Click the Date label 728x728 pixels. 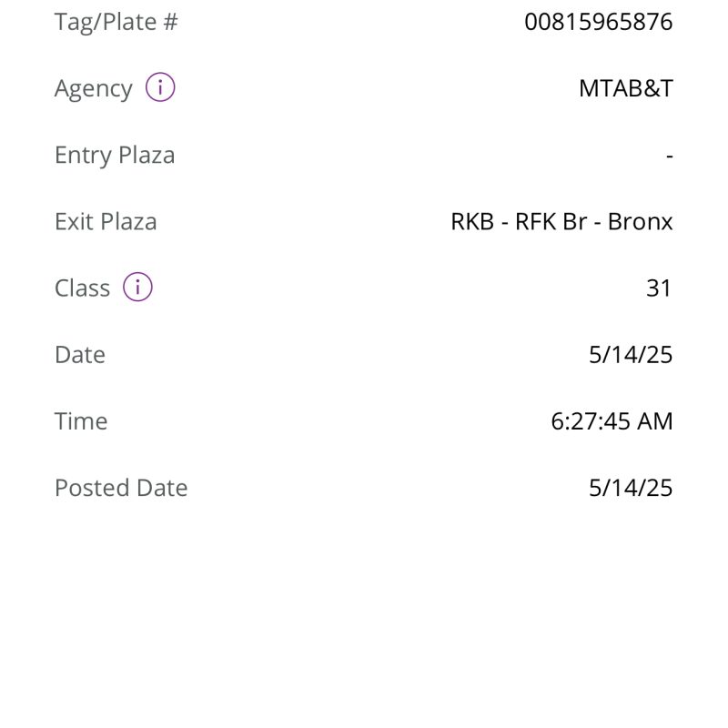(80, 355)
